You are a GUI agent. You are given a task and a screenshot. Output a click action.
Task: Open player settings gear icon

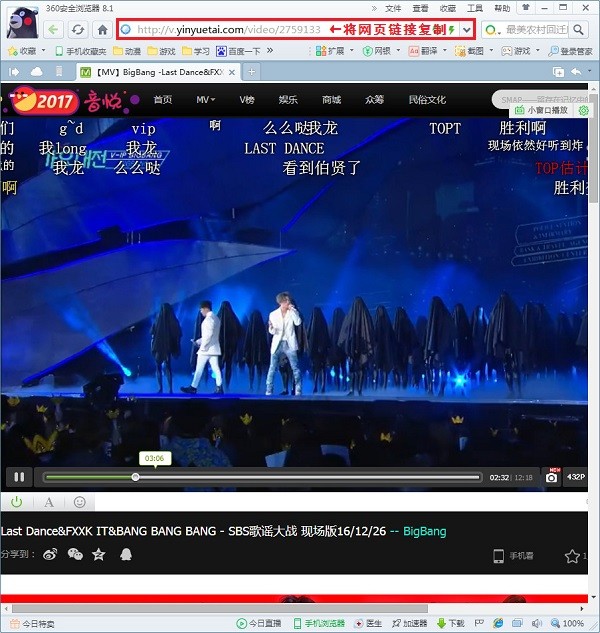coord(583,110)
